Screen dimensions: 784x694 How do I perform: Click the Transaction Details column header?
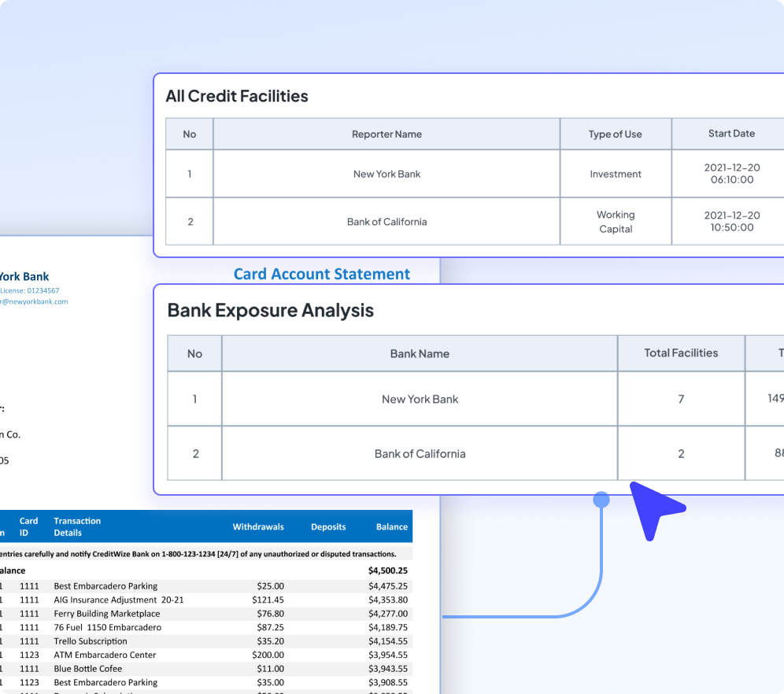[x=77, y=526]
